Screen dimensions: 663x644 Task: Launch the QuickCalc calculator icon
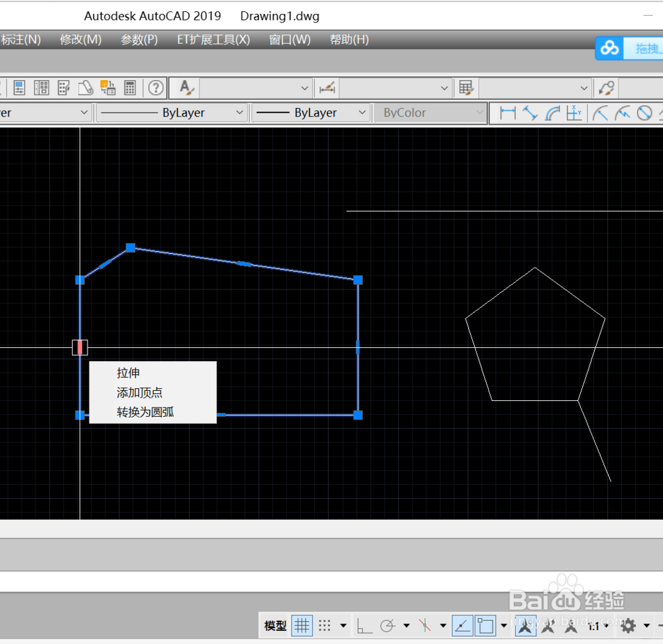[x=130, y=88]
